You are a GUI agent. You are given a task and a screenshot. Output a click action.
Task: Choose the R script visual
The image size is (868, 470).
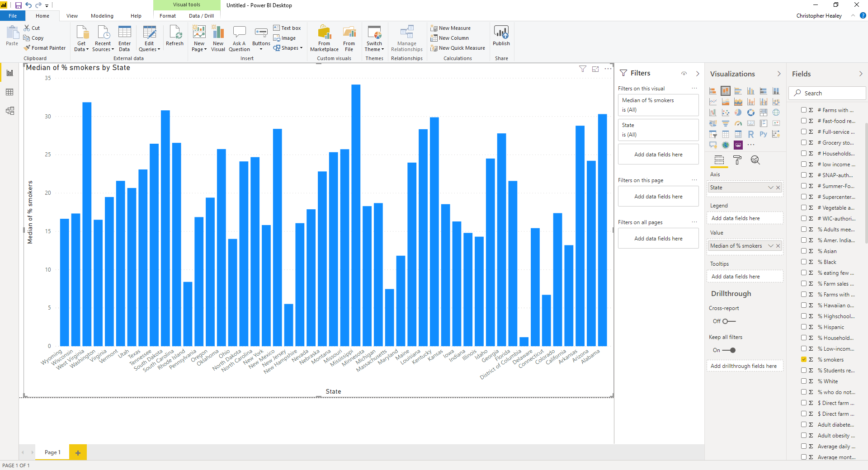(750, 134)
